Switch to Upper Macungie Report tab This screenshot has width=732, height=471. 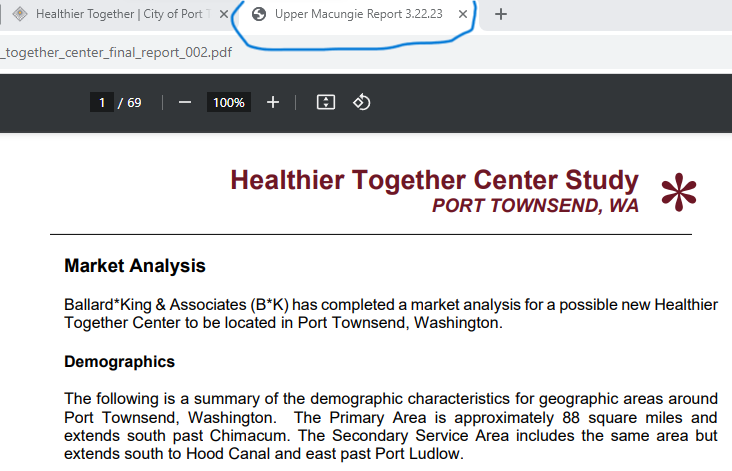tap(358, 14)
